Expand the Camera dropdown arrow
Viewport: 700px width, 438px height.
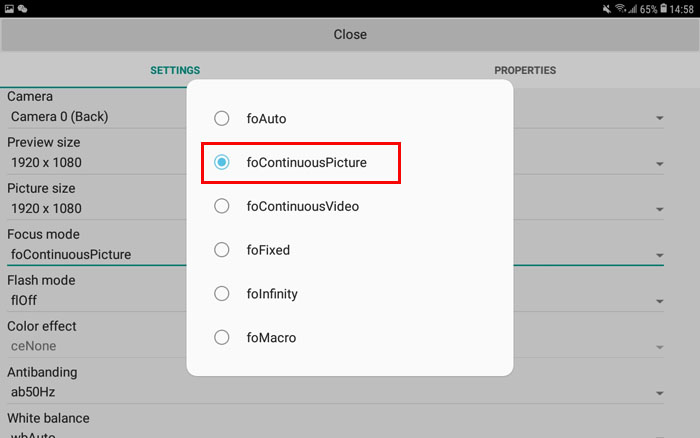[x=659, y=118]
